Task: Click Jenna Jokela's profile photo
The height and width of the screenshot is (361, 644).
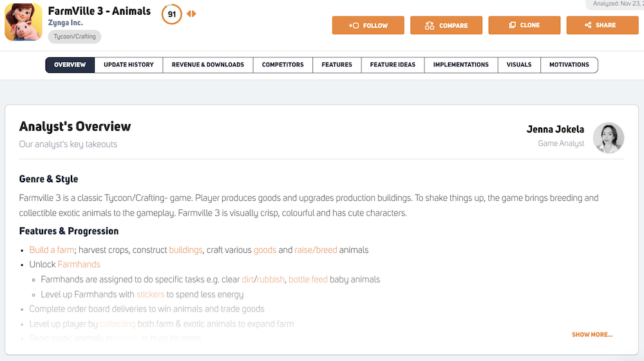Action: click(609, 138)
